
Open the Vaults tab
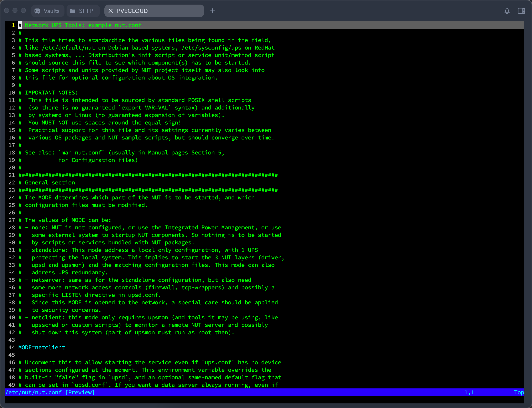point(48,11)
